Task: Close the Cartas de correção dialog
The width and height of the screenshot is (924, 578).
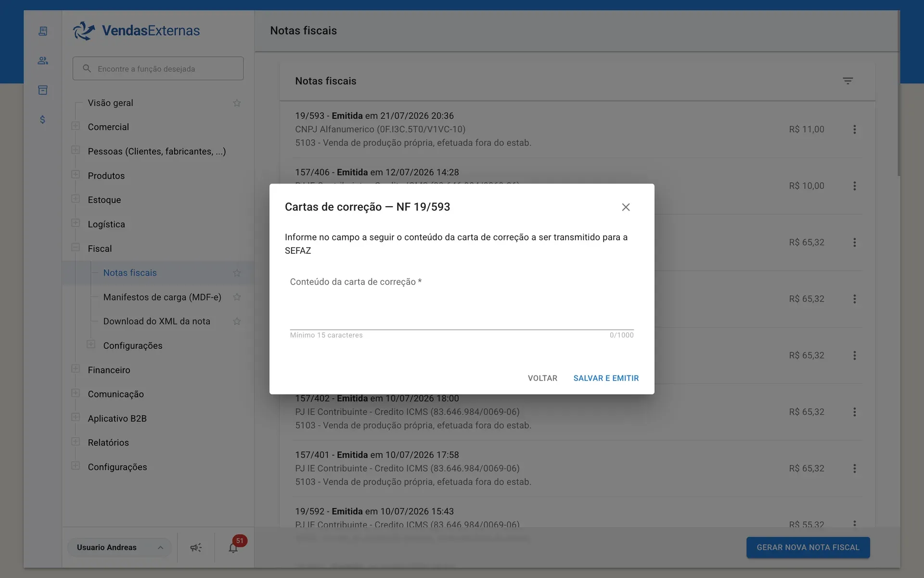Action: tap(626, 207)
